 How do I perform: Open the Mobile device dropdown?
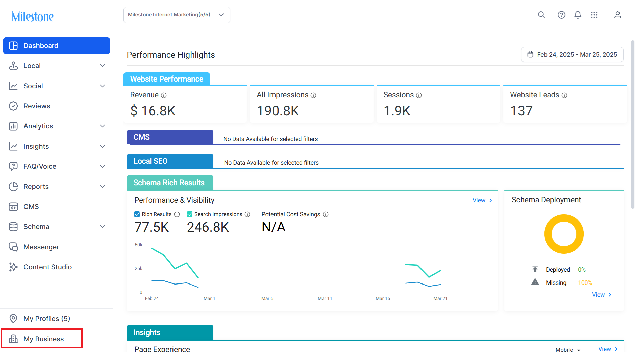[x=568, y=350]
